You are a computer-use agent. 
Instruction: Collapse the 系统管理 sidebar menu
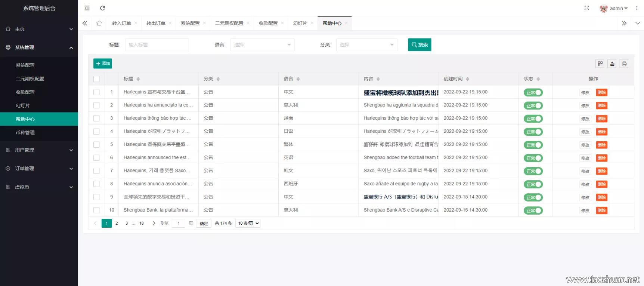click(x=39, y=47)
